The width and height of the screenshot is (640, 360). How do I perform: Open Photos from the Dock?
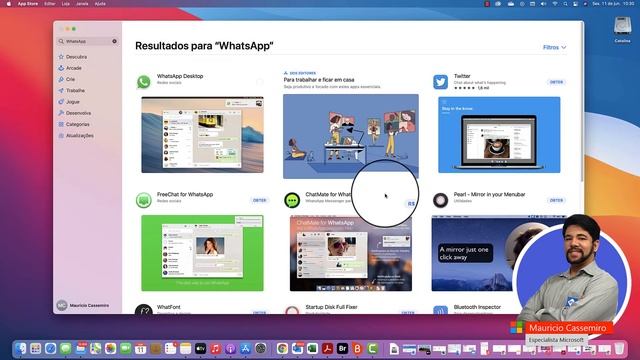pyautogui.click(x=110, y=349)
